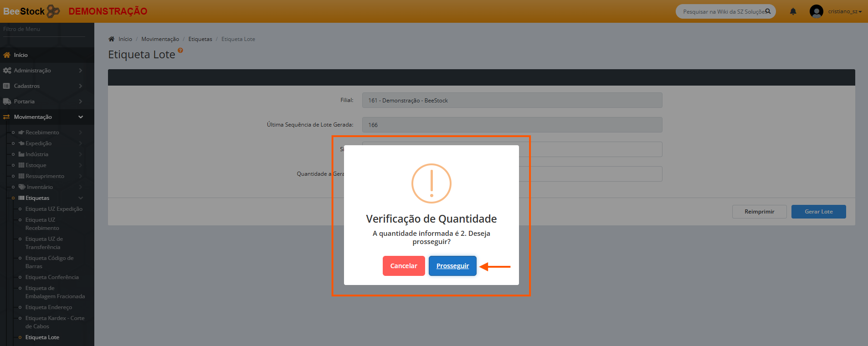The width and height of the screenshot is (868, 346).
Task: Go to Movimentação breadcrumb link
Action: coord(160,39)
